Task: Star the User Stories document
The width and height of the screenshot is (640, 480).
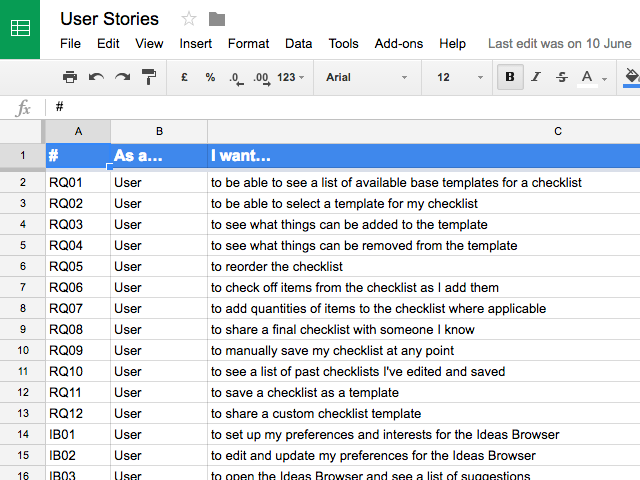Action: [x=189, y=19]
